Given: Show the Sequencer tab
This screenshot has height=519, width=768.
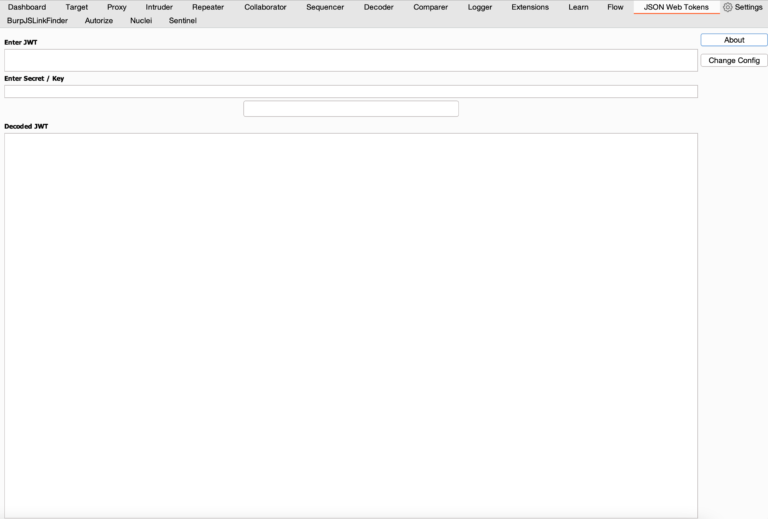Looking at the screenshot, I should tap(325, 7).
